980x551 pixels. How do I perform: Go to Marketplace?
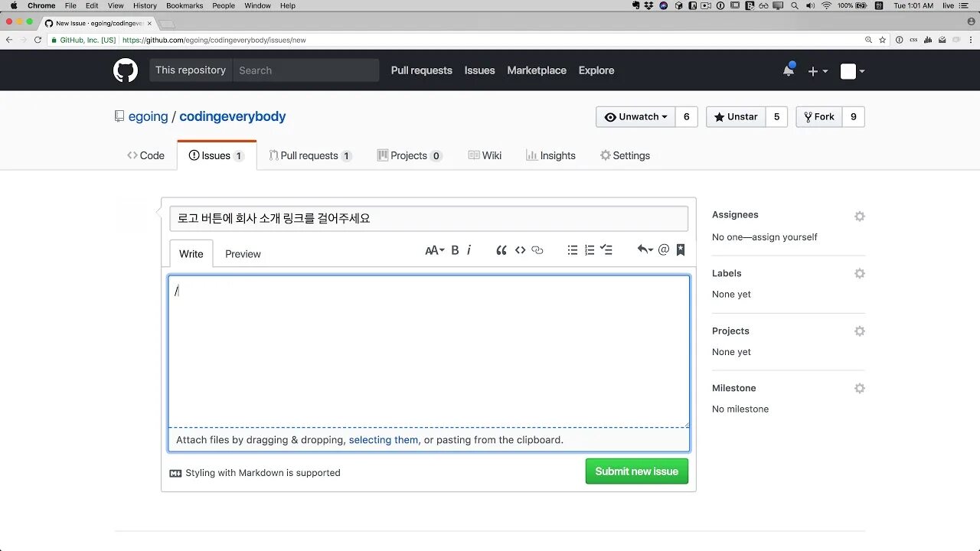537,70
